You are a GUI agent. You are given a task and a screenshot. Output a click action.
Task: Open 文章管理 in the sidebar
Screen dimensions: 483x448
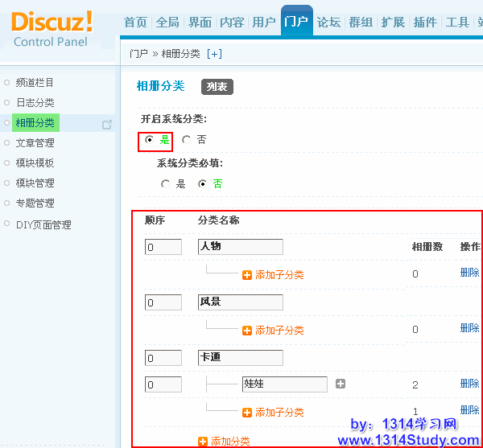[x=35, y=143]
